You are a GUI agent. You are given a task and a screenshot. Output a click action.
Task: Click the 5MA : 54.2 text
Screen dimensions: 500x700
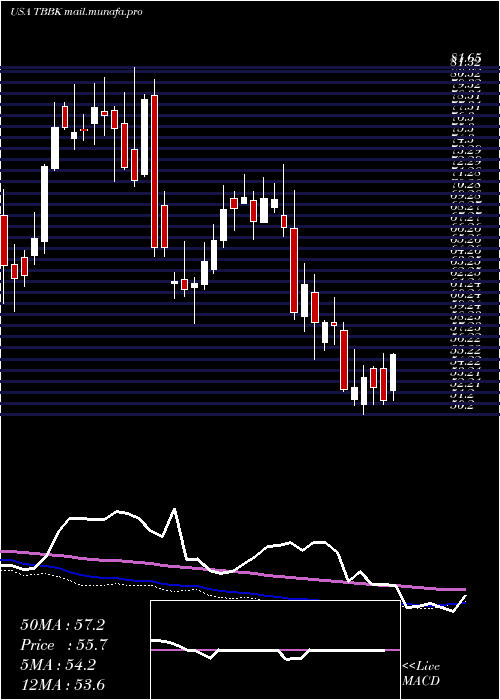click(x=57, y=665)
